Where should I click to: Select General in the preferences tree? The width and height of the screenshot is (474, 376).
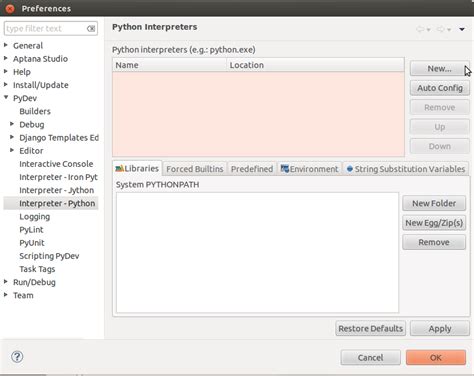(x=28, y=46)
